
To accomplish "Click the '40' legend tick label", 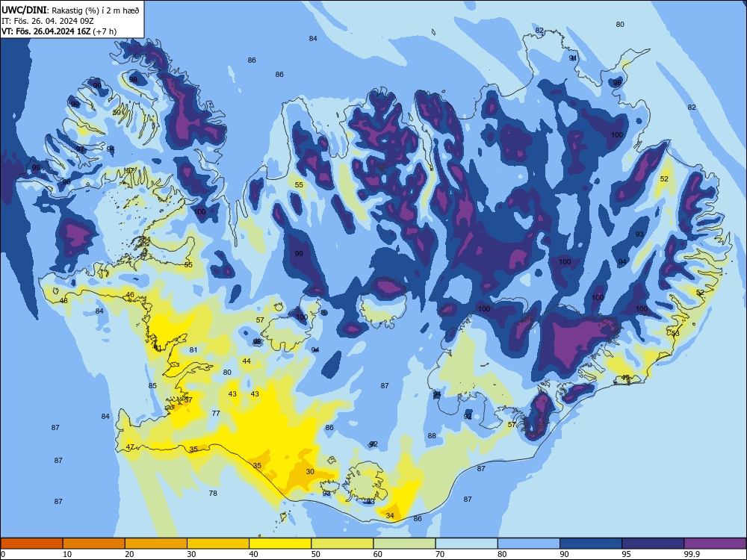I will [253, 554].
